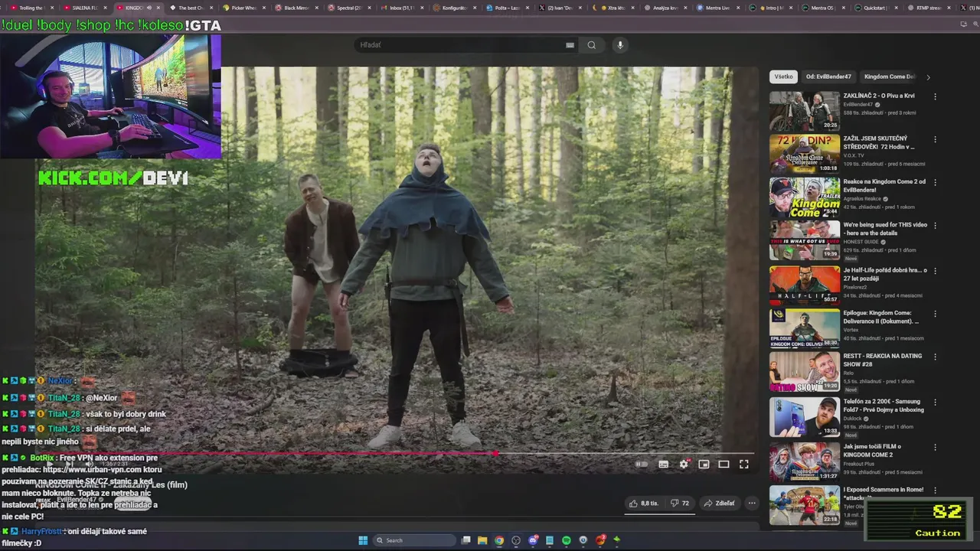Switch to the Black Mirror browser tab

click(x=296, y=8)
